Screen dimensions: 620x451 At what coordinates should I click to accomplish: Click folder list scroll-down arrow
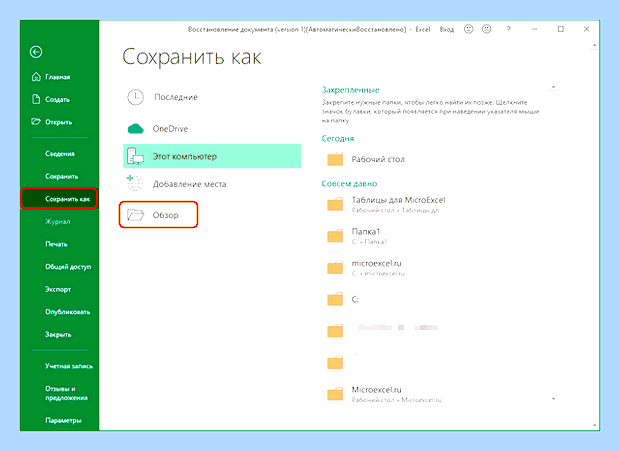coord(554,399)
